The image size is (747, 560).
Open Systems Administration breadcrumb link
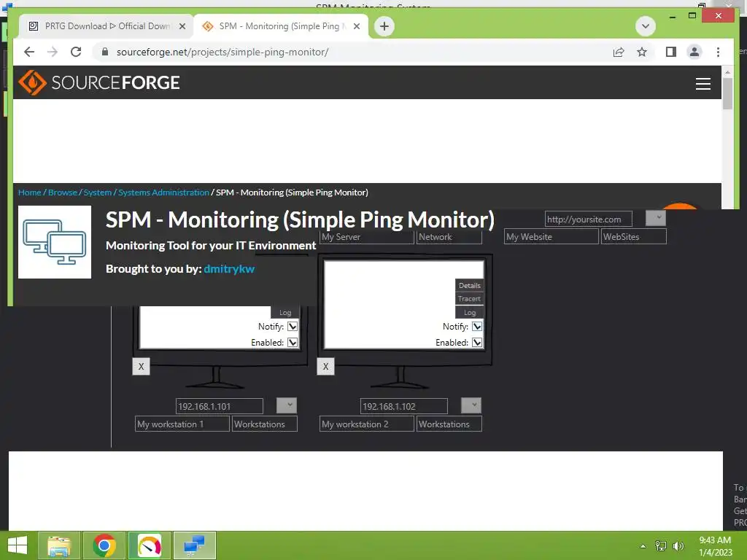164,192
